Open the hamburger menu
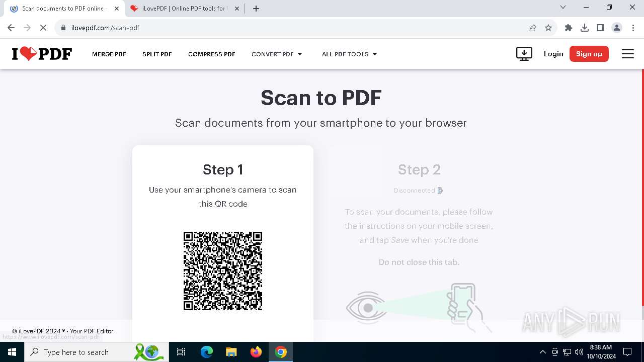Viewport: 644px width, 362px height. pos(628,54)
